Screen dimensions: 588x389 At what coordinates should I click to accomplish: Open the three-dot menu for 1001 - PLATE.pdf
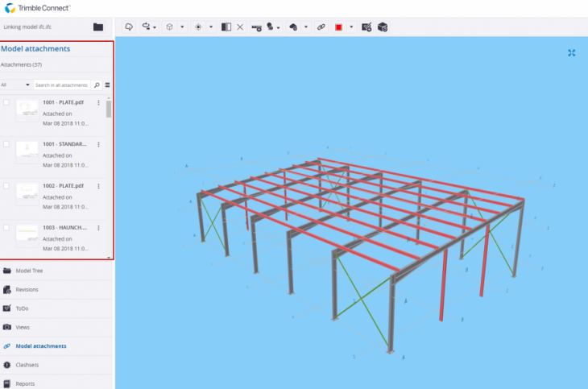click(98, 102)
